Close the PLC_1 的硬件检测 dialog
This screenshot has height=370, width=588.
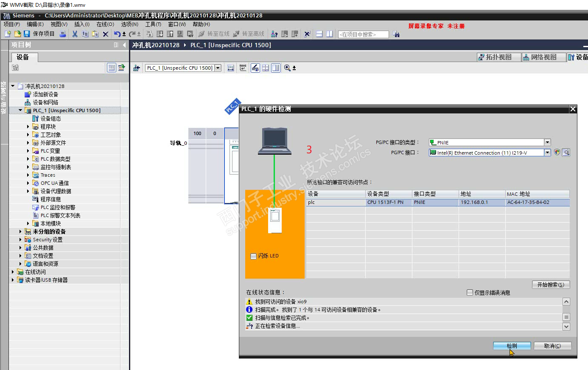coord(573,109)
